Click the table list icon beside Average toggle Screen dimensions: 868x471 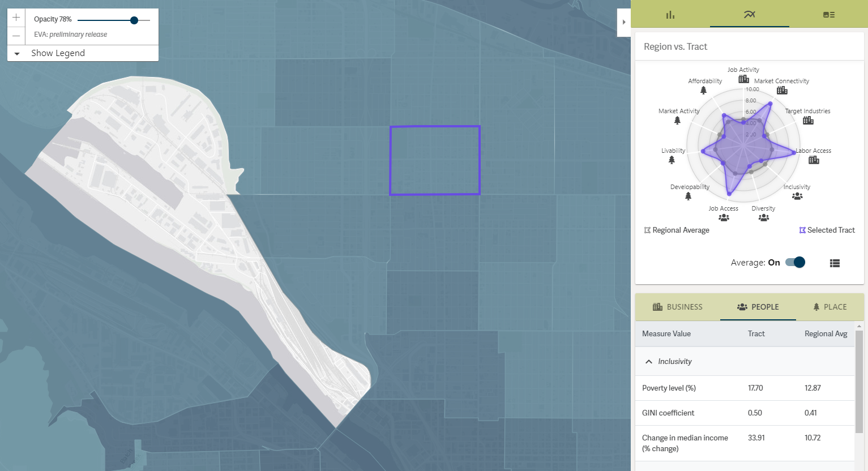[x=835, y=263]
